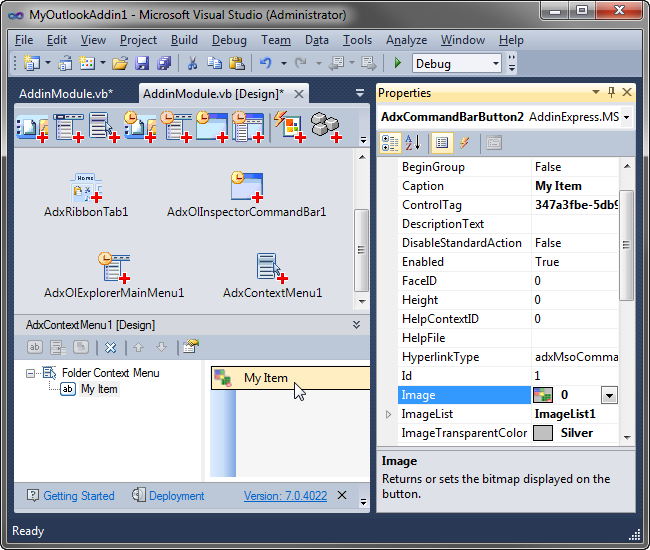Click Alphabetical sort icon in Properties
The height and width of the screenshot is (550, 650).
(413, 143)
